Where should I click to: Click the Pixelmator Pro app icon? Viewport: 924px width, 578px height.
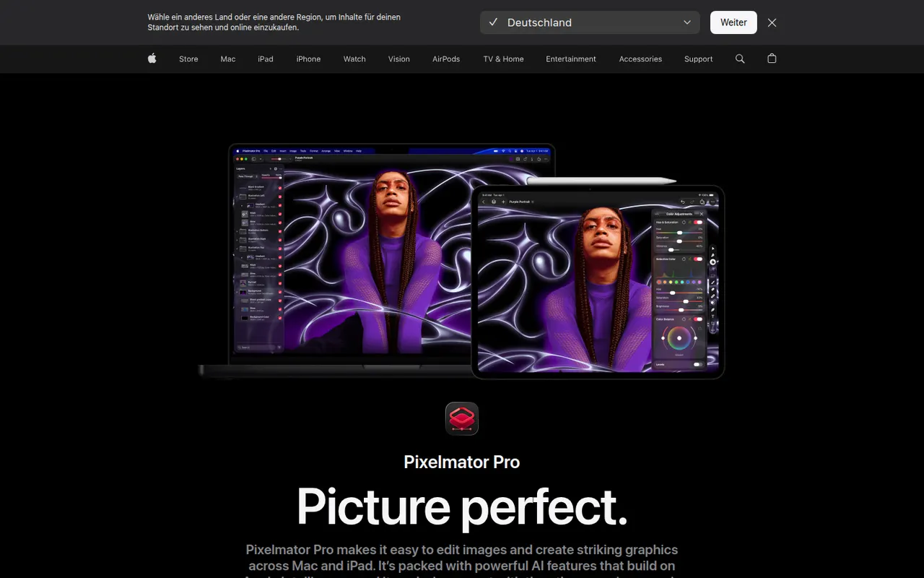(462, 418)
